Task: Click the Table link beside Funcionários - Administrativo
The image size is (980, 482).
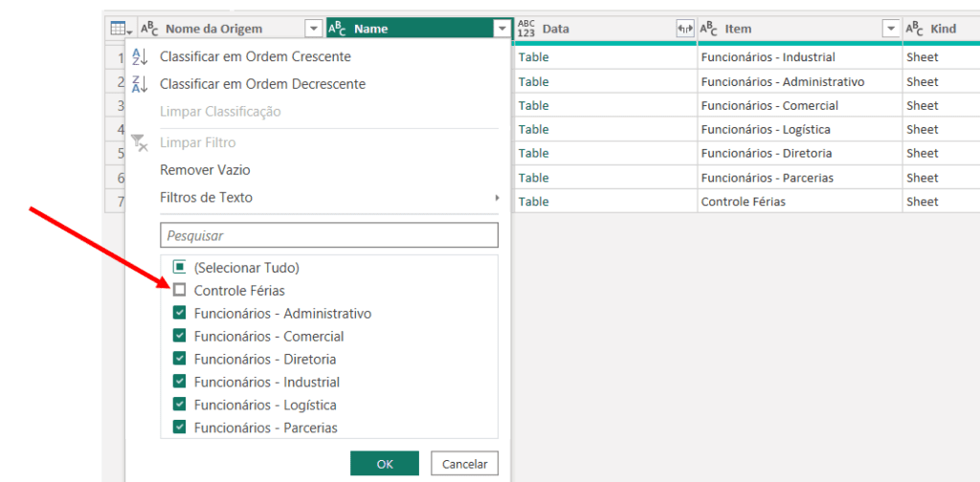Action: (x=533, y=82)
